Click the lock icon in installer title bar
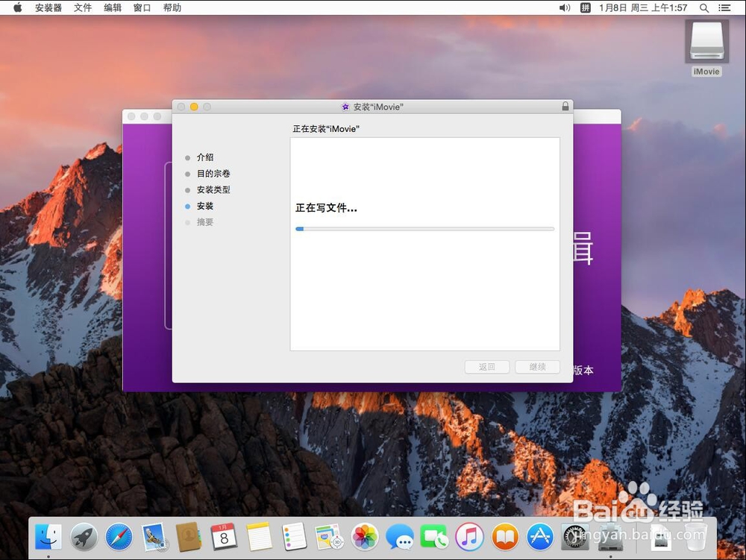 pyautogui.click(x=565, y=107)
